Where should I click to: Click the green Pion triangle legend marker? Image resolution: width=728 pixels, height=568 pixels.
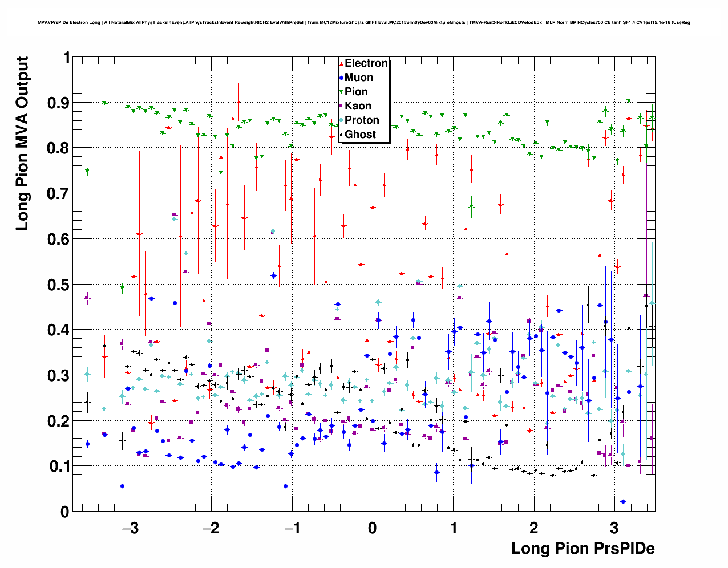coord(341,92)
